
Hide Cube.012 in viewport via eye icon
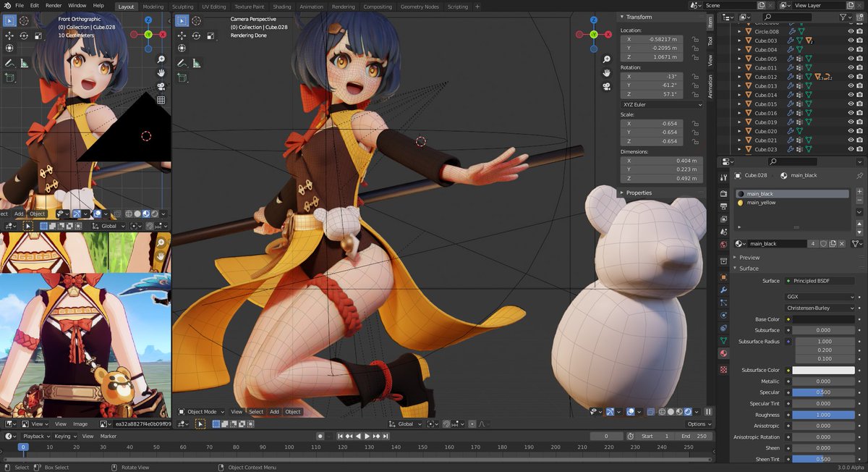(851, 77)
